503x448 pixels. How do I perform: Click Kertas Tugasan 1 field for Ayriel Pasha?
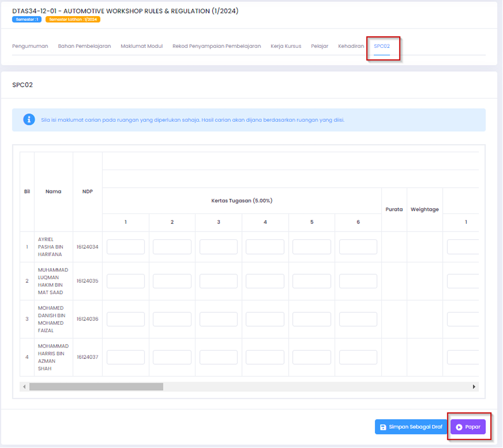point(125,247)
